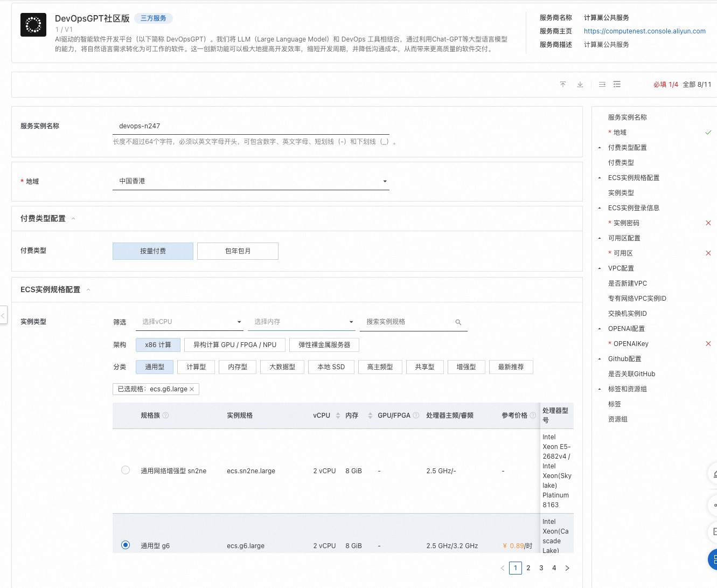Click the scroll-to-top arrow icon in toolbar

pos(563,84)
